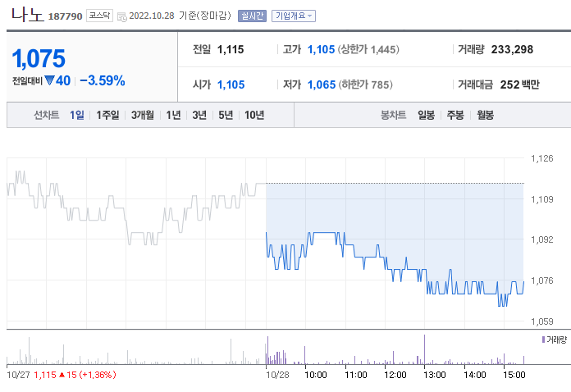Switch to 일봉 candle chart
Screen dimensions: 571x392
pos(426,115)
